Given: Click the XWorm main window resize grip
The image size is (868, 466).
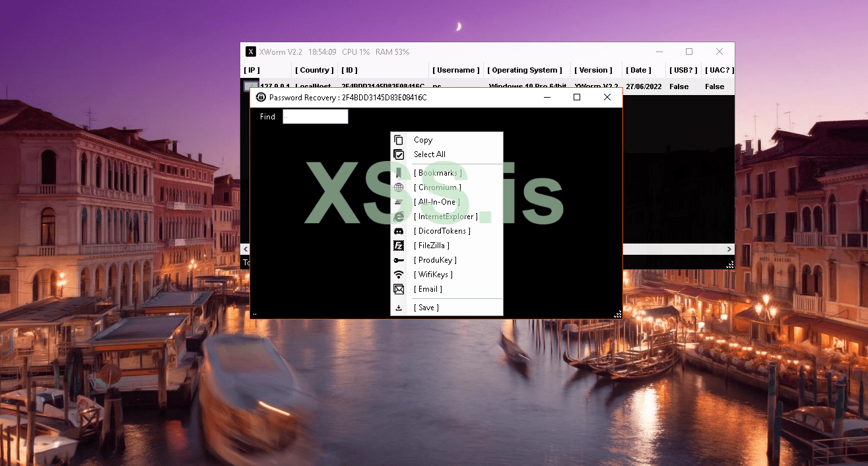Looking at the screenshot, I should (730, 264).
